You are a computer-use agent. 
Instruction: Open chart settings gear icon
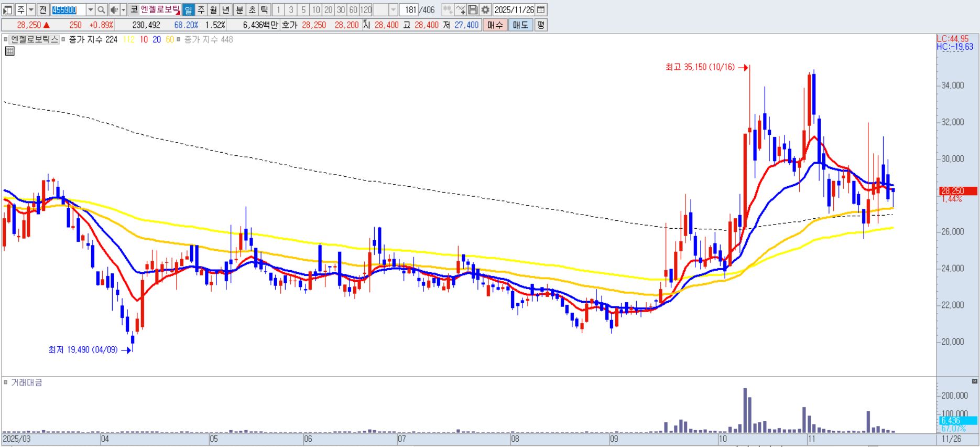pos(485,10)
